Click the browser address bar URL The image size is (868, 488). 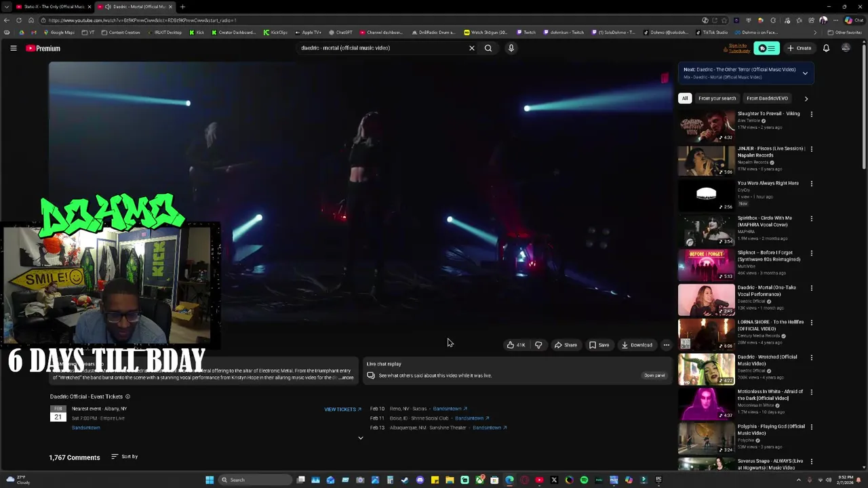point(142,20)
